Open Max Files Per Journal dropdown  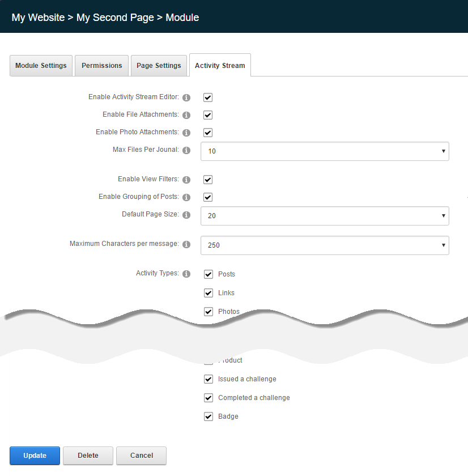point(325,151)
